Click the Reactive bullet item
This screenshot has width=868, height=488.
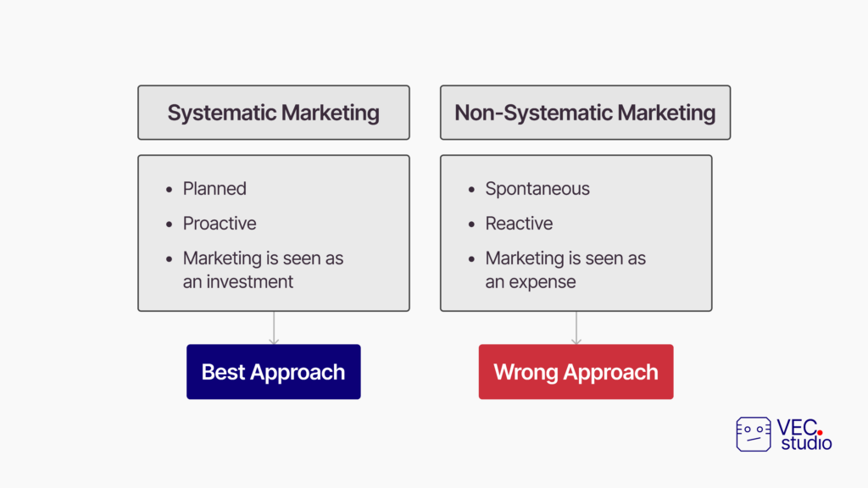coord(520,224)
